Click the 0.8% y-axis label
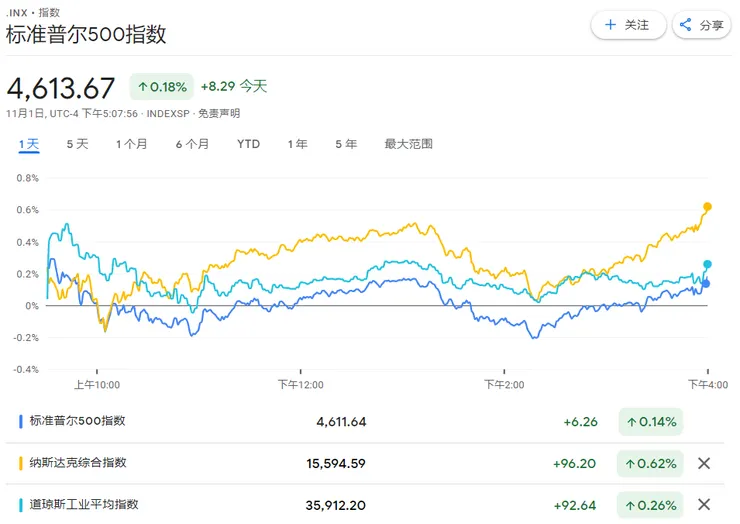This screenshot has width=740, height=524. click(27, 178)
